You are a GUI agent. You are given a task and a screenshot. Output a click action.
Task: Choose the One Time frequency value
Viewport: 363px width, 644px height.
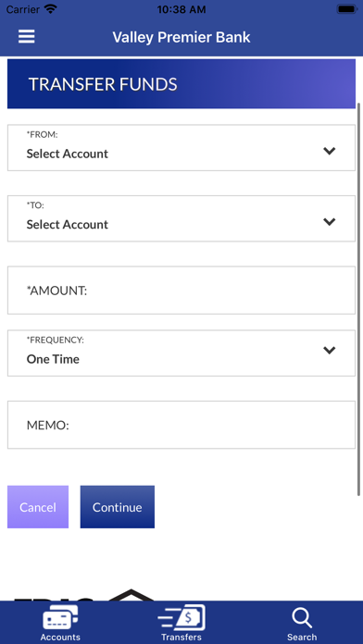coord(53,359)
